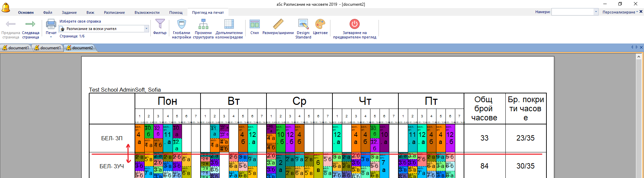Expand the report selection dropdown

click(146, 29)
